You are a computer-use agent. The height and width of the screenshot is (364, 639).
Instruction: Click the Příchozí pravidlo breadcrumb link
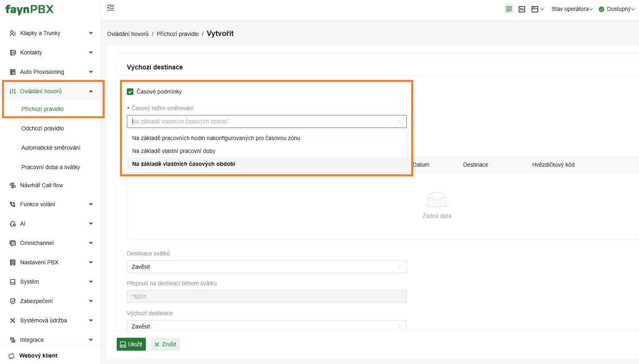pyautogui.click(x=177, y=34)
